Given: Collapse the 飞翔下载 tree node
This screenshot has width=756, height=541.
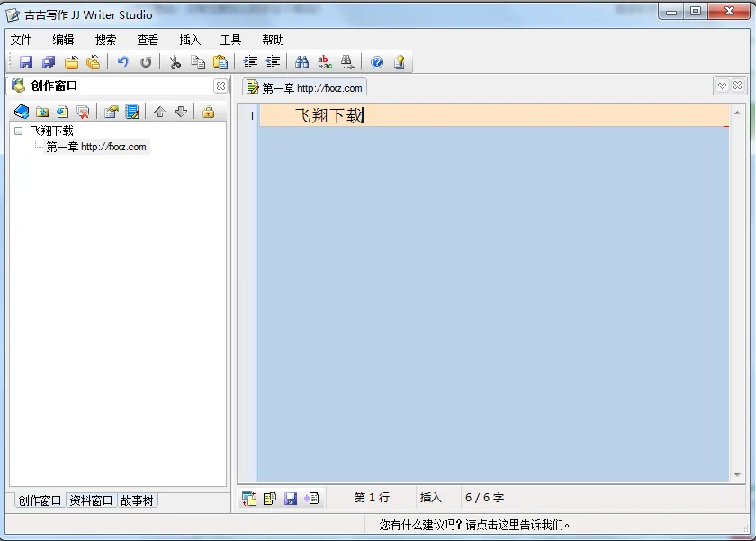Looking at the screenshot, I should (x=19, y=131).
